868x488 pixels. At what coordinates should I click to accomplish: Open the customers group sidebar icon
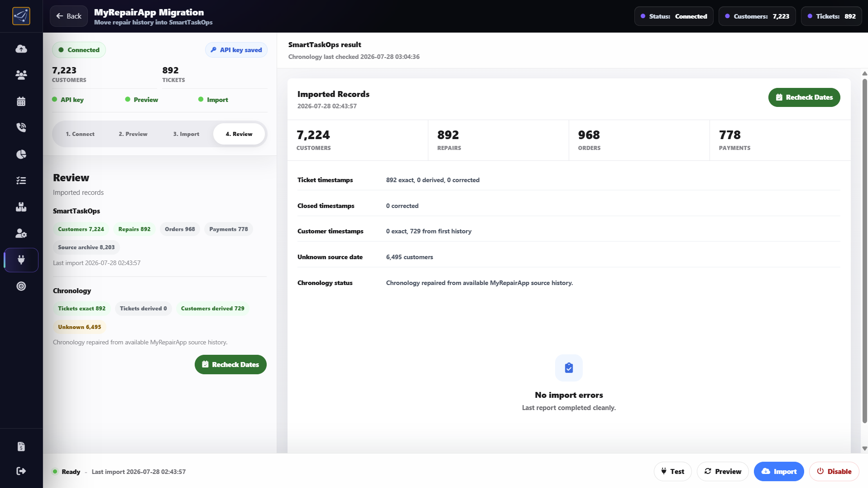[21, 75]
